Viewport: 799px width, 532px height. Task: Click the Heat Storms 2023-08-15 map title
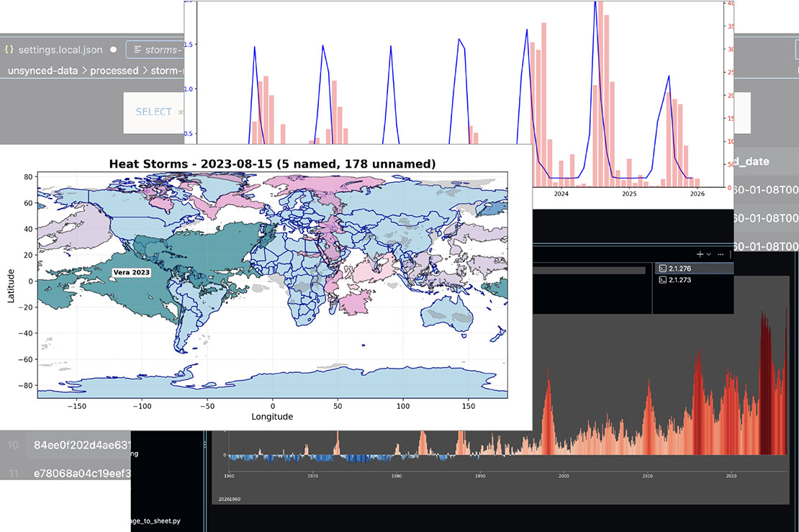click(x=272, y=163)
